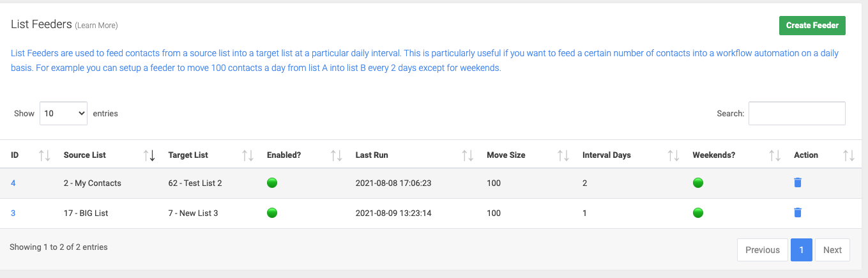868x278 pixels.
Task: Go to pagination page 1
Action: [801, 250]
